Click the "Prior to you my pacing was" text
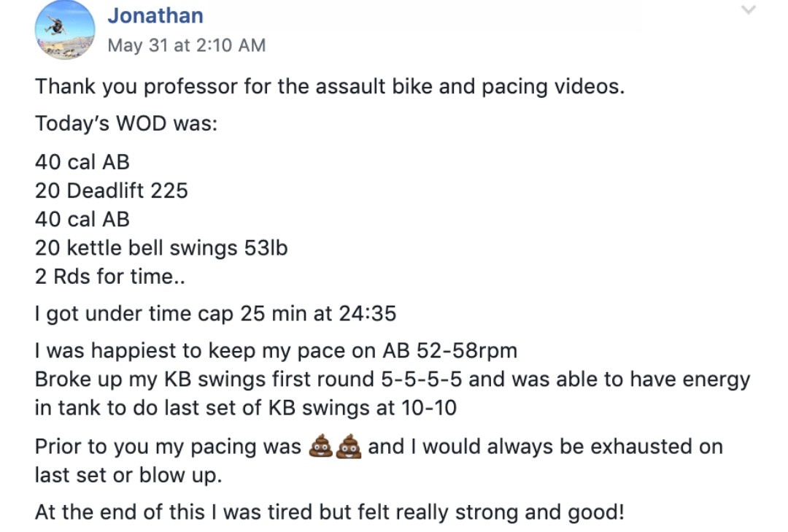The height and width of the screenshot is (532, 788). (168, 446)
